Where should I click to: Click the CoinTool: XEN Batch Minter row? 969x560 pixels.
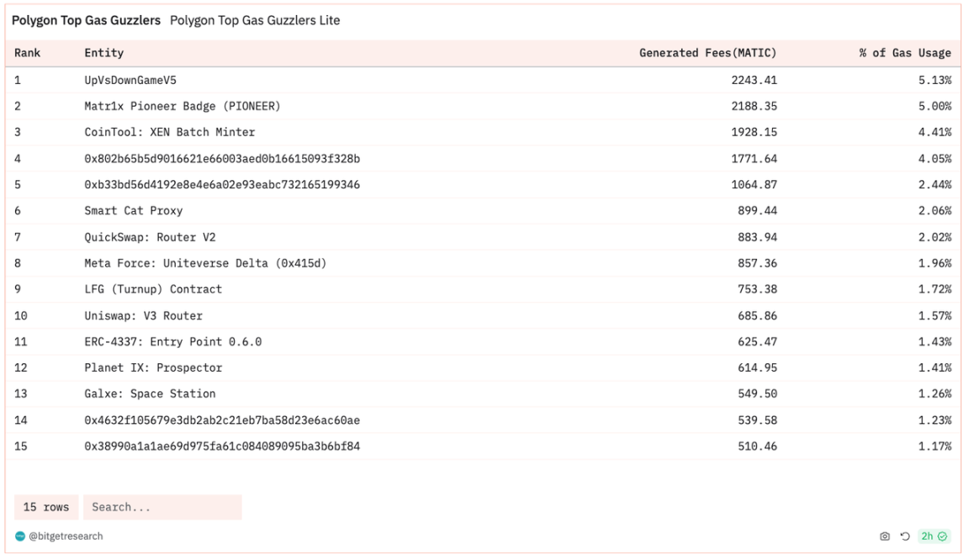(x=169, y=132)
